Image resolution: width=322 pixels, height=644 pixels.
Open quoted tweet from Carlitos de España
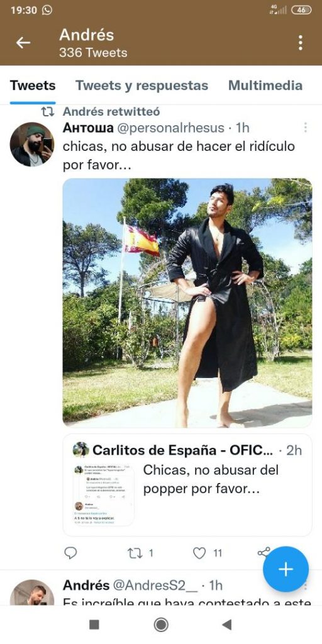click(x=187, y=485)
